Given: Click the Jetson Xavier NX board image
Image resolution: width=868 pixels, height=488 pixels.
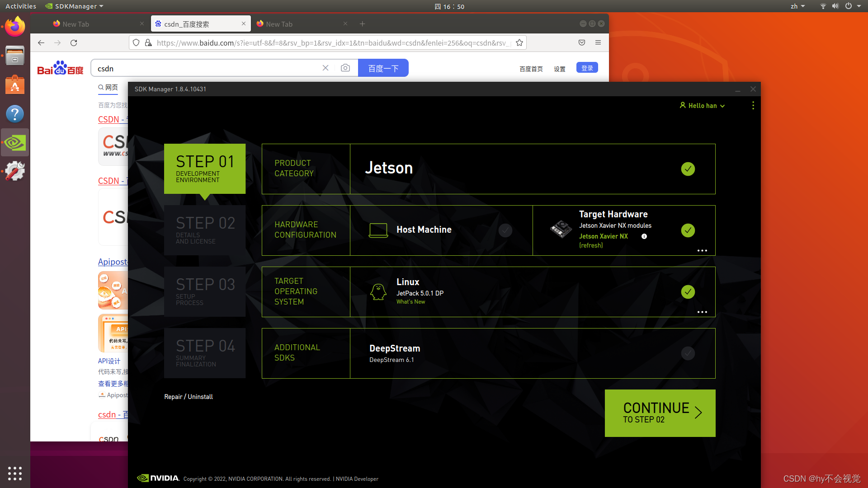Looking at the screenshot, I should click(561, 229).
